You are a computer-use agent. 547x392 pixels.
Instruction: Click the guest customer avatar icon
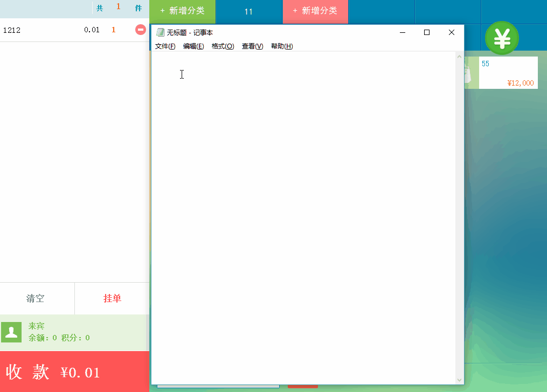[11, 332]
